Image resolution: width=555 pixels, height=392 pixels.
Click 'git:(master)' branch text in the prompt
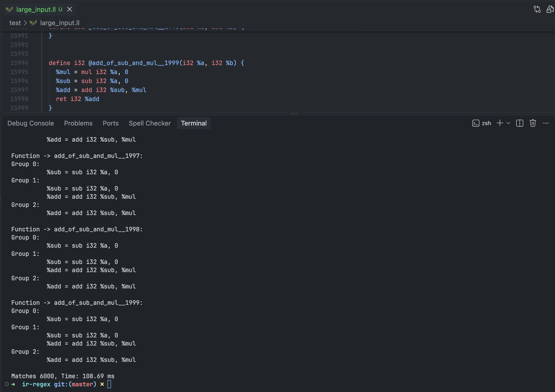pos(75,384)
